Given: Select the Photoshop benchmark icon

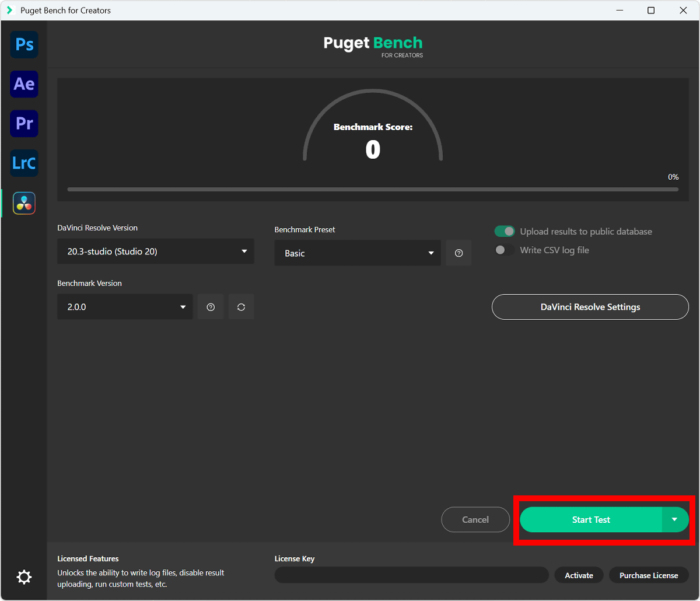Looking at the screenshot, I should 24,45.
